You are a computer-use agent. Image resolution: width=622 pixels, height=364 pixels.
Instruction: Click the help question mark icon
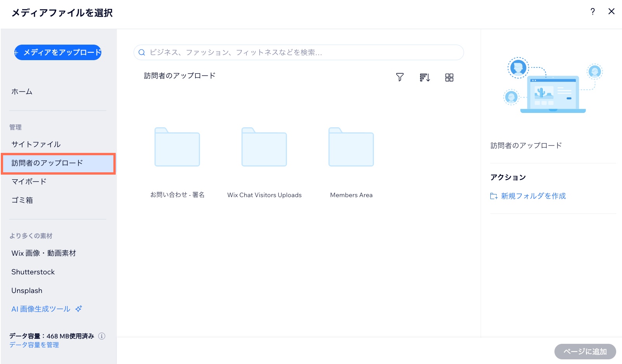[592, 12]
